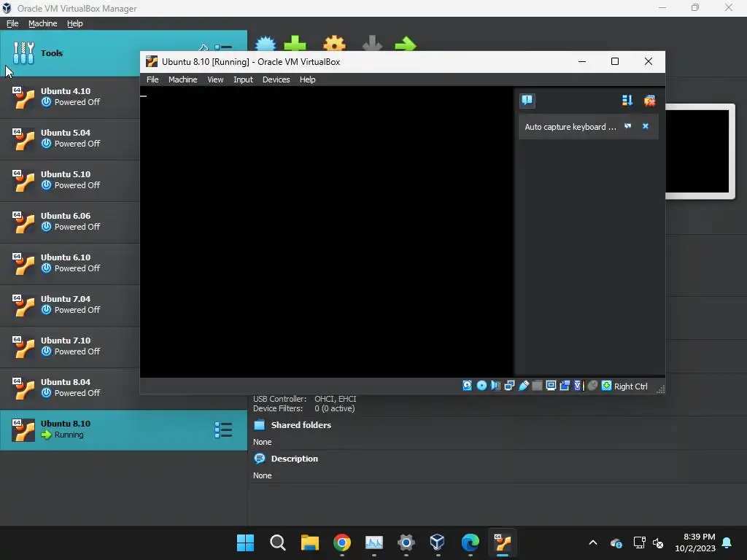
Task: Select the Ubuntu 5.10 machine
Action: click(x=70, y=179)
